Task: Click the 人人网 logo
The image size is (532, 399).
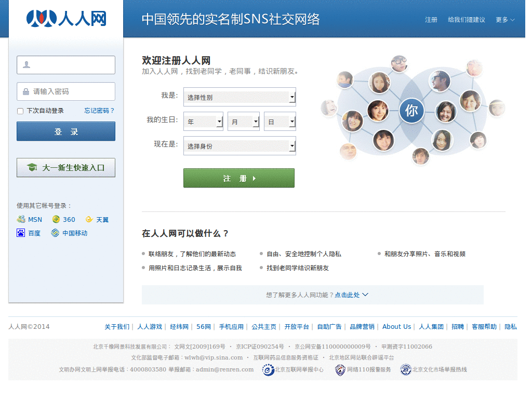Action: click(65, 18)
